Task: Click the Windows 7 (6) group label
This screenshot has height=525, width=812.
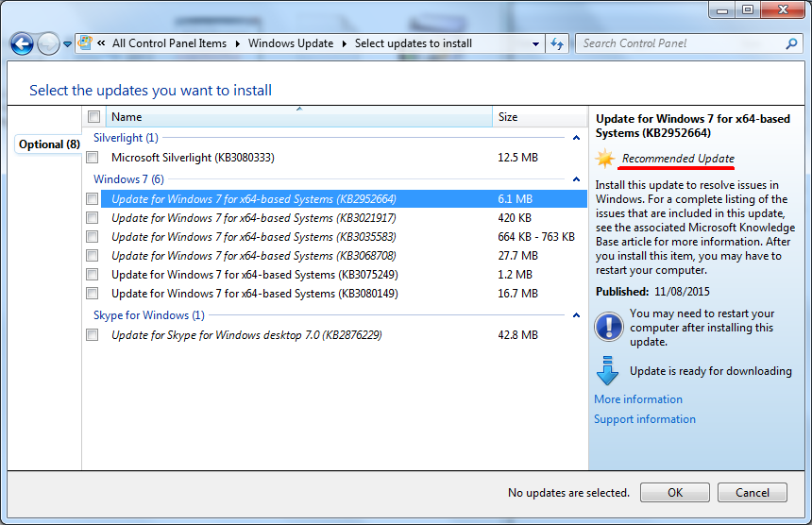Action: [128, 179]
